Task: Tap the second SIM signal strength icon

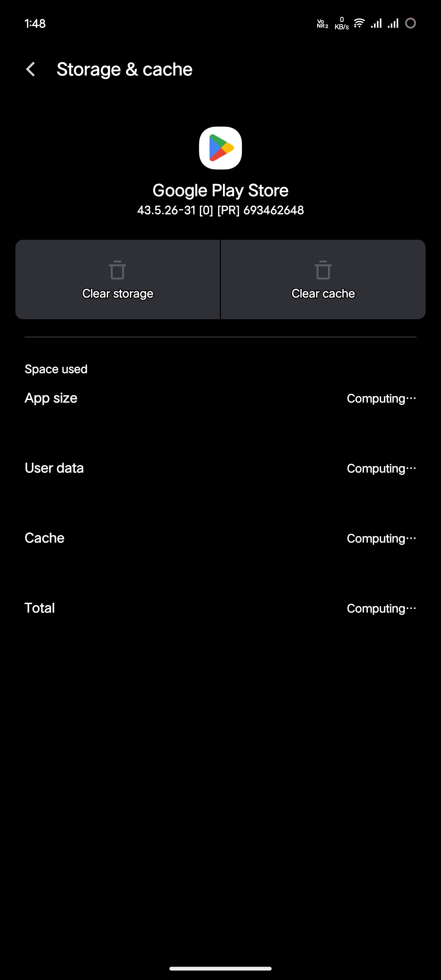Action: tap(393, 23)
